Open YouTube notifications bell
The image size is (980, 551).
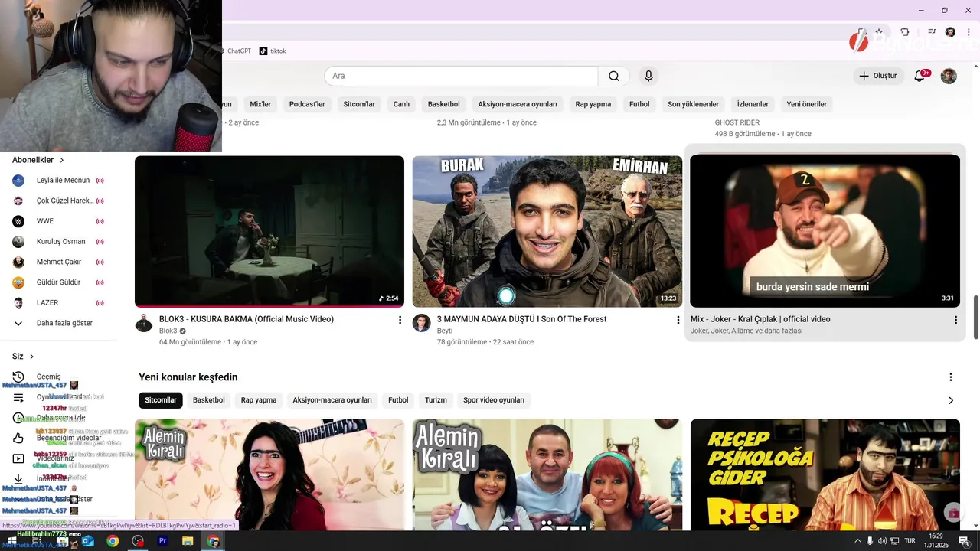pos(920,76)
